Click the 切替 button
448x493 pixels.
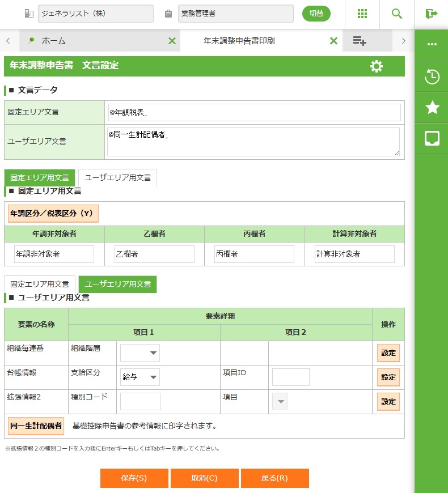[316, 14]
